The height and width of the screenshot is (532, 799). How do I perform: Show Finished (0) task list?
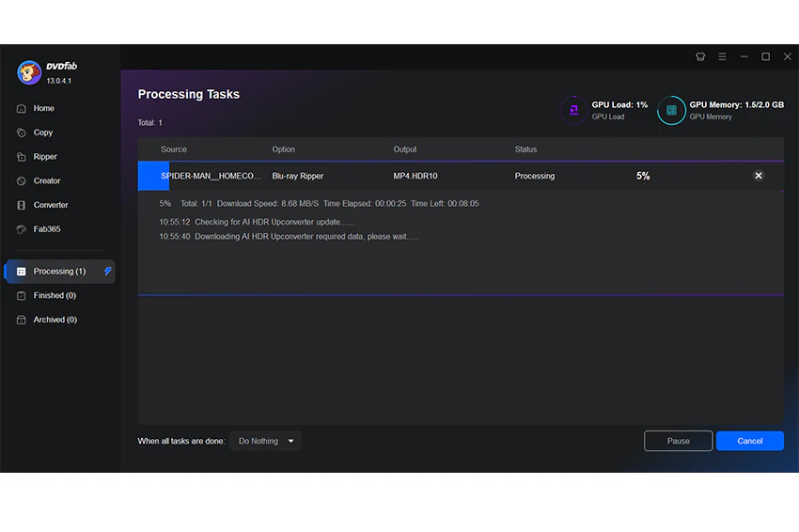click(x=55, y=295)
